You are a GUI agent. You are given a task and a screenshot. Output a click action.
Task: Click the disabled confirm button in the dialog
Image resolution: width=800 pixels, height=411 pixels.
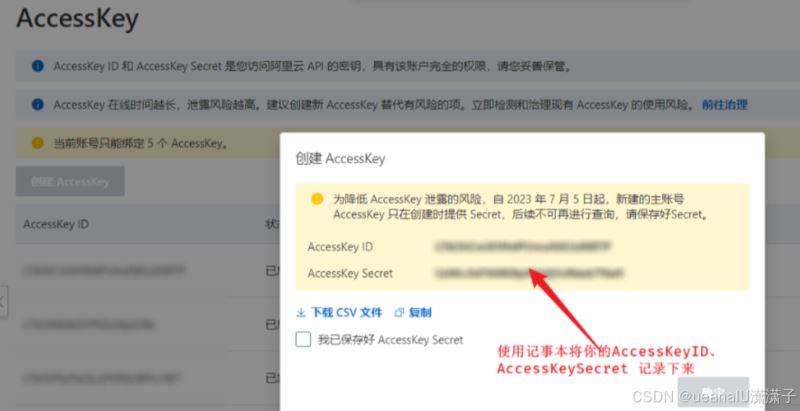click(713, 392)
